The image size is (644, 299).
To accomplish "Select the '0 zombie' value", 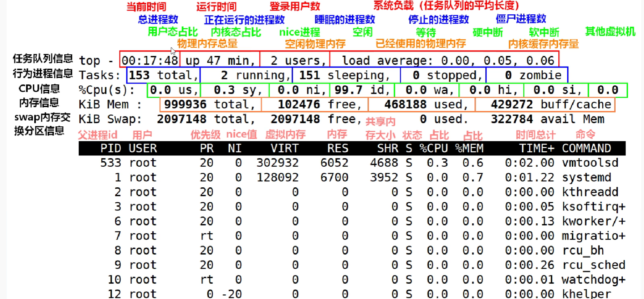I will [x=533, y=75].
